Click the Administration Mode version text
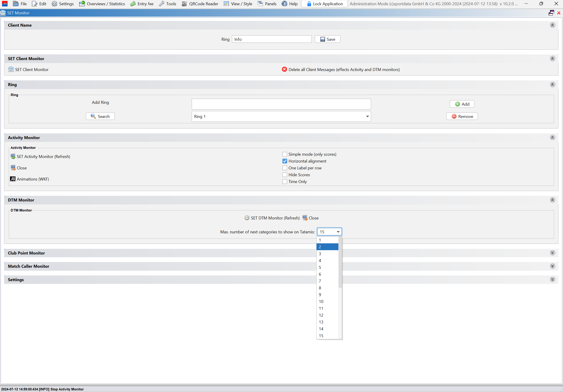The width and height of the screenshot is (563, 392). coord(434,4)
